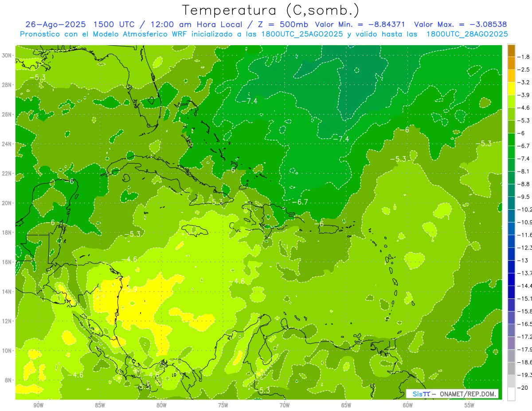Click the color scale label "-13"
This screenshot has height=411, width=532.
coord(523,260)
